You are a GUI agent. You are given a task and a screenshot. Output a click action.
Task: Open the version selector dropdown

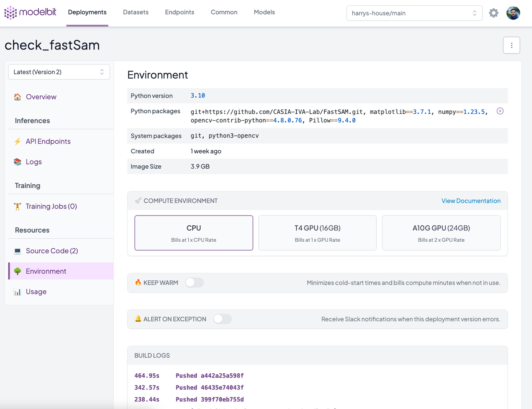click(x=59, y=71)
